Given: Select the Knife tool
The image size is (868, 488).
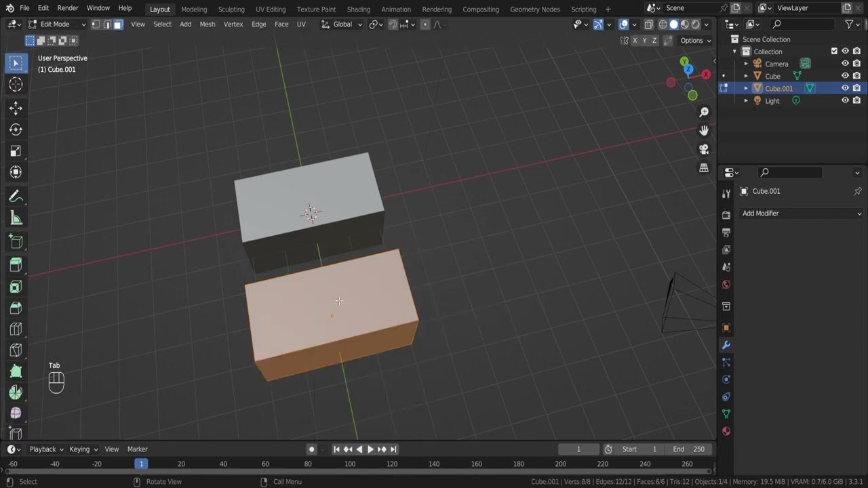Looking at the screenshot, I should [16, 350].
